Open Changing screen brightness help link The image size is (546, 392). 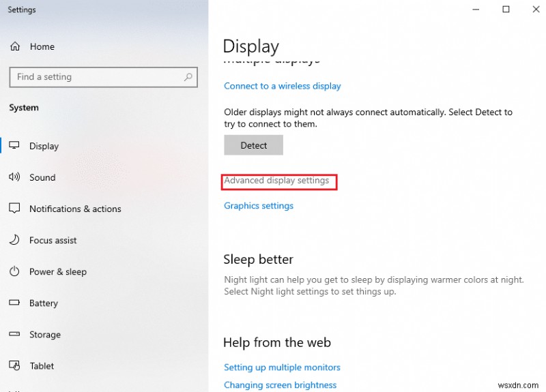click(x=280, y=385)
